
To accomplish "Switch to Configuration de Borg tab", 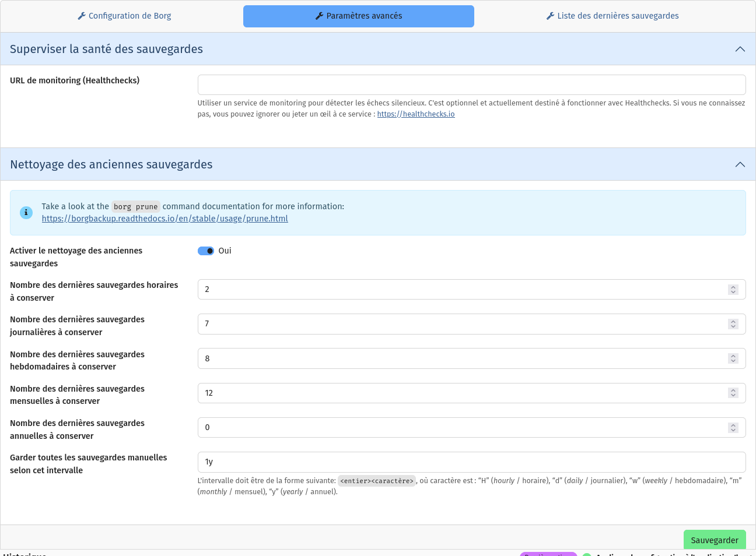I will coord(124,16).
